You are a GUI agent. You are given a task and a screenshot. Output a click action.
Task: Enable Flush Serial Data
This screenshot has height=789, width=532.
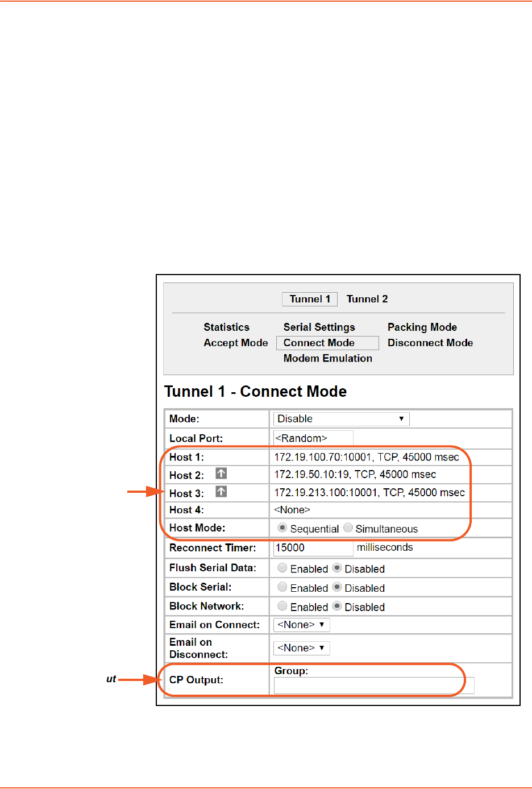click(x=282, y=568)
